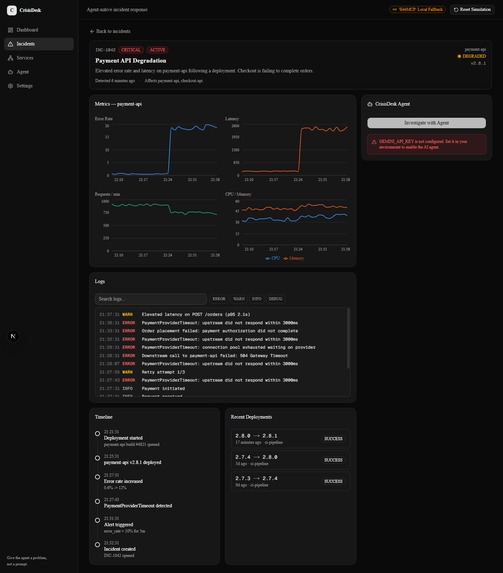The width and height of the screenshot is (503, 573).
Task: Open Settings in the sidebar
Action: [39, 86]
